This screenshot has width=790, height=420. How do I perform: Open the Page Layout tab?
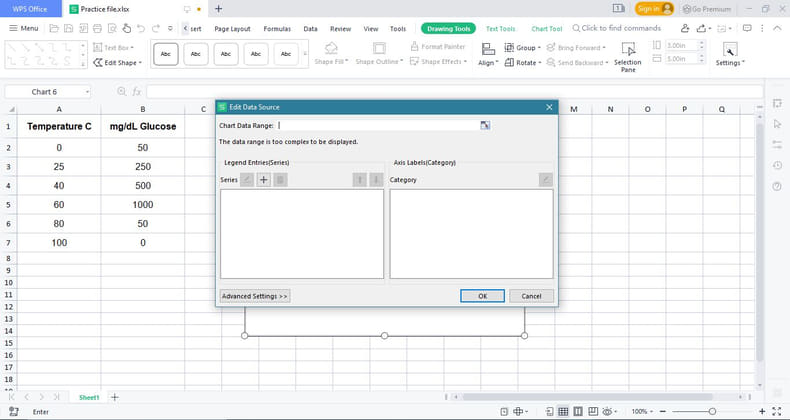232,29
